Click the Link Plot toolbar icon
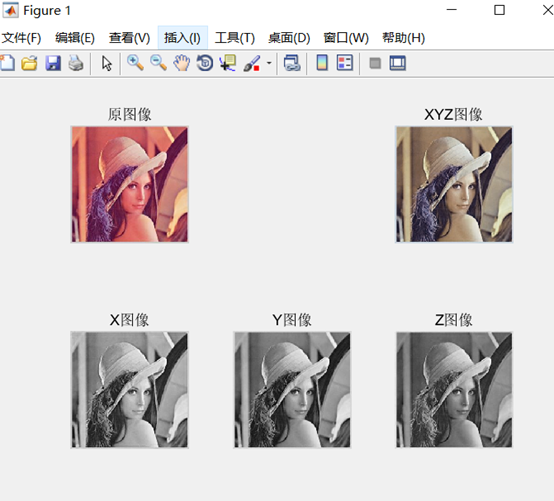 point(292,64)
